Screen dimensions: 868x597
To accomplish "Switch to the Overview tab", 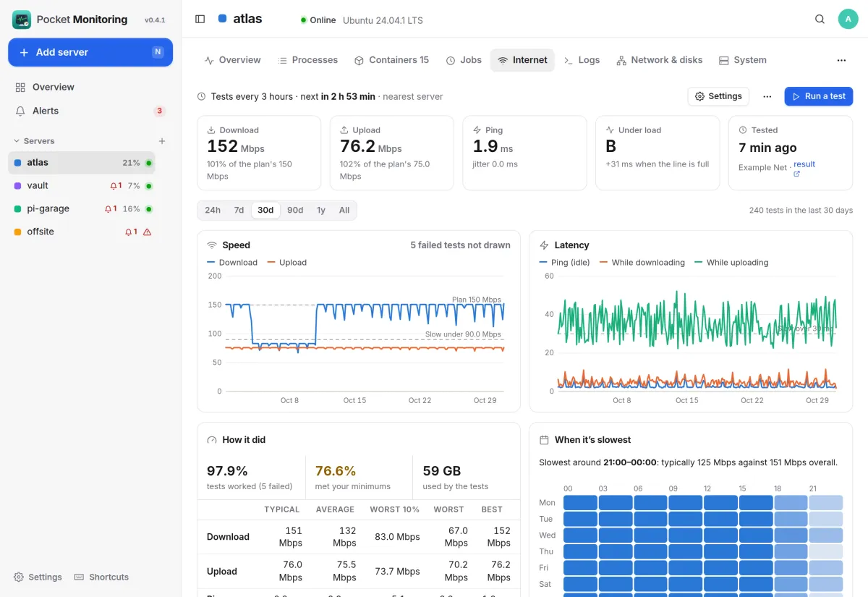I will pos(232,60).
